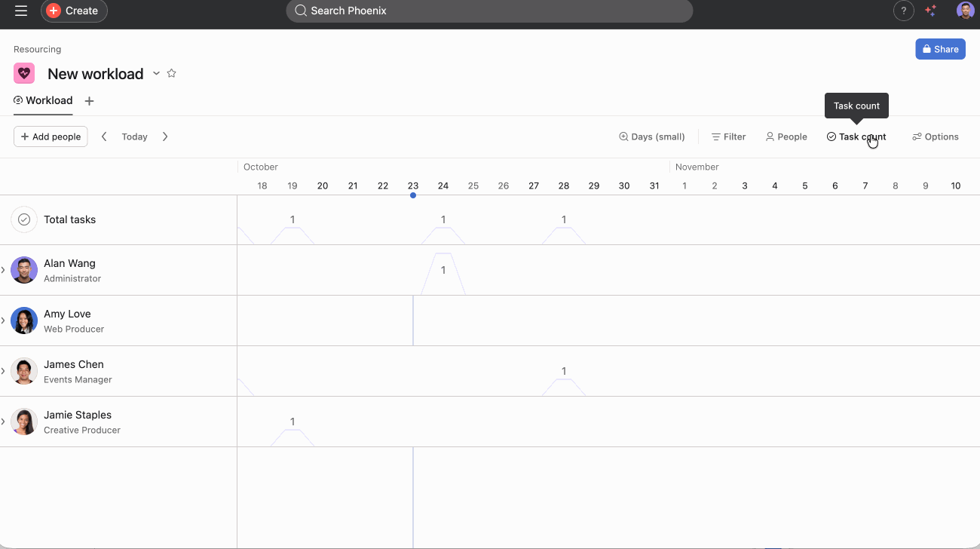Click the blue Share button
Image resolution: width=980 pixels, height=549 pixels.
(x=940, y=49)
